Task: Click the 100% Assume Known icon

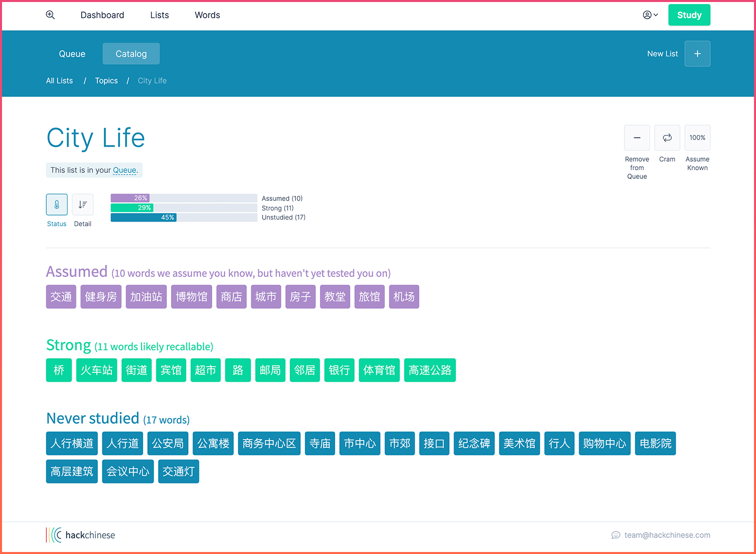Action: click(697, 138)
